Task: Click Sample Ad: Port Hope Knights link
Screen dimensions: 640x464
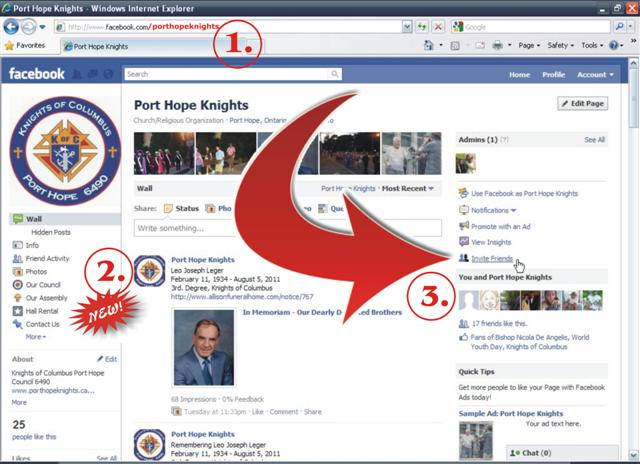Action: click(x=511, y=413)
